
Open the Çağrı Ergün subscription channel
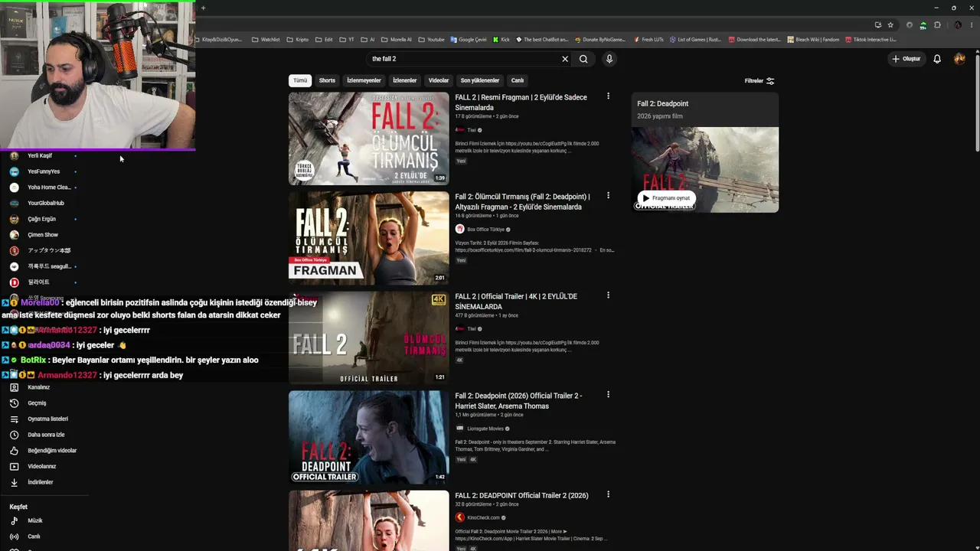[x=42, y=219]
